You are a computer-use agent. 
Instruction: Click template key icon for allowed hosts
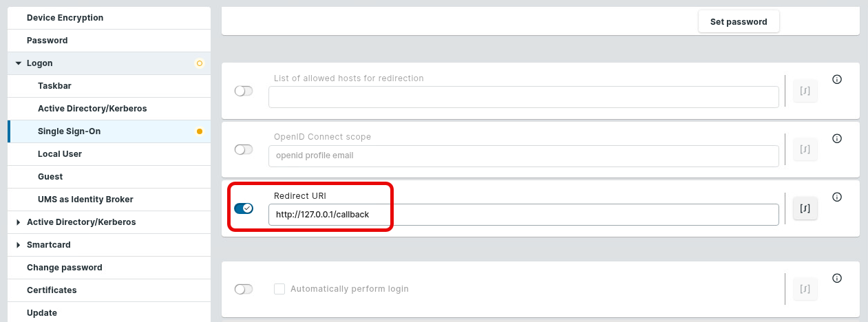pos(805,91)
